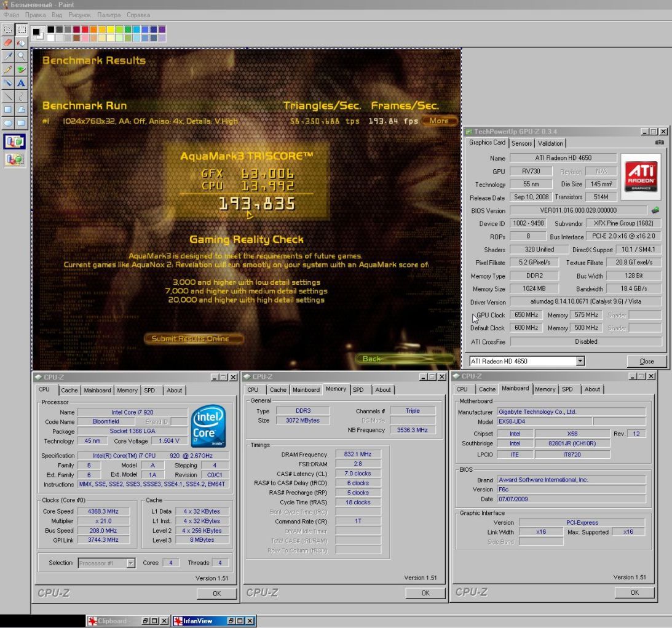Open the ATI Radeon HD 4650 card dropdown
This screenshot has width=672, height=628.
coord(580,361)
